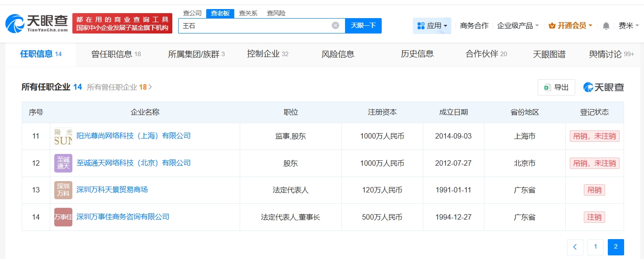644x259 pixels.
Task: Click the 万事佳 company logo icon
Action: coord(63,217)
